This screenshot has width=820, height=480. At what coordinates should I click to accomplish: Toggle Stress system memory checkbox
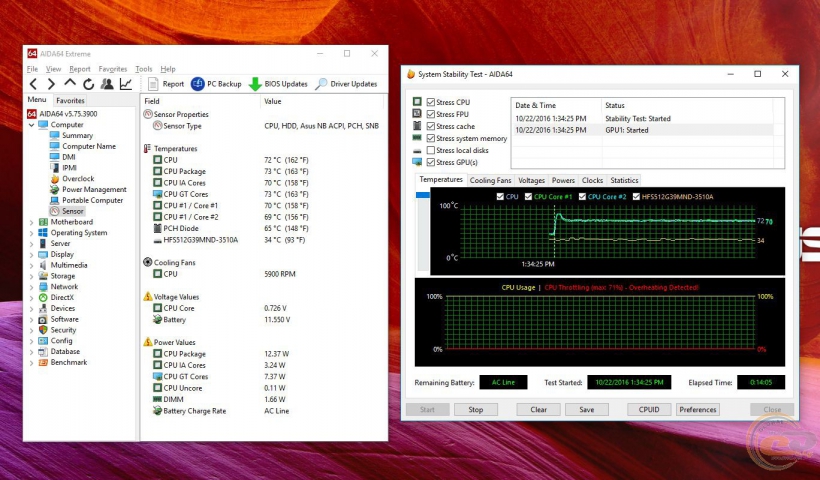coord(431,138)
